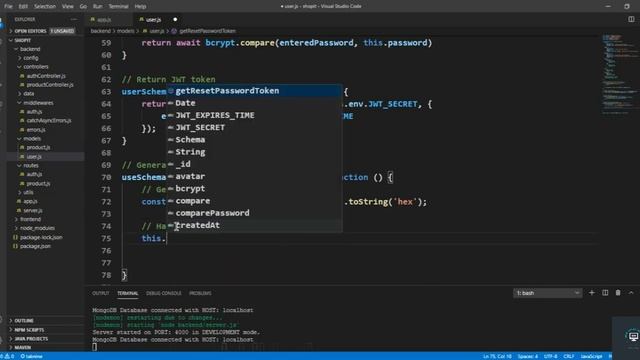Switch to the Output panel tab
640x360 pixels.
pos(100,293)
